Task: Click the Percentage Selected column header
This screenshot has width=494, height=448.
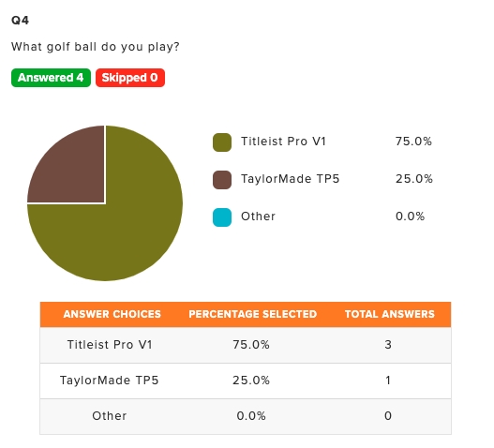Action: (x=253, y=314)
